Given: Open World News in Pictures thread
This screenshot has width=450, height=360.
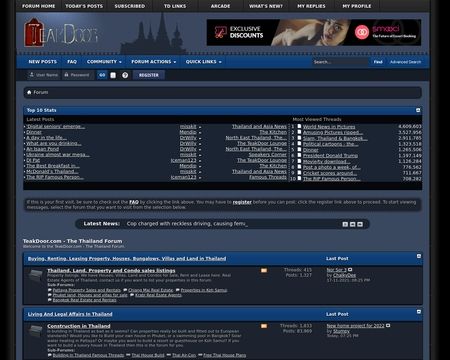Looking at the screenshot, I should tap(329, 127).
